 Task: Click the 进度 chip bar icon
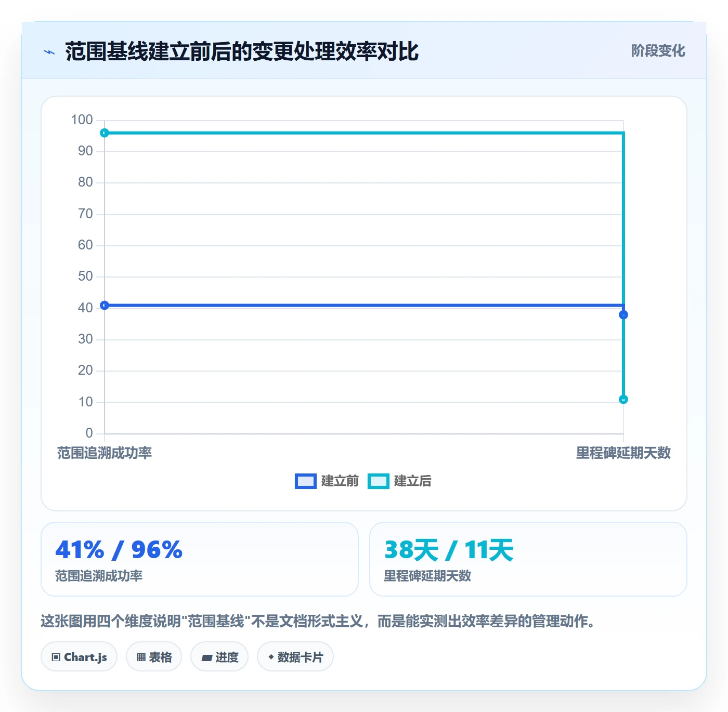coord(207,658)
